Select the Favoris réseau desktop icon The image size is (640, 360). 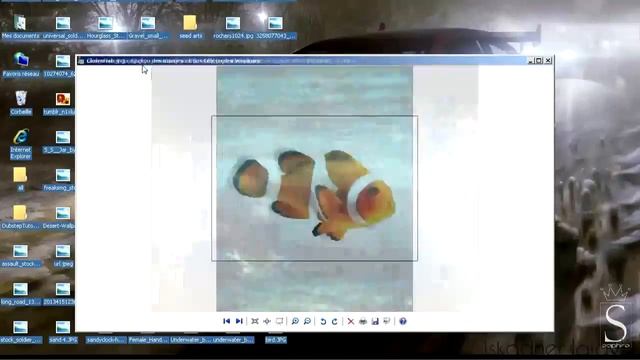click(x=21, y=64)
